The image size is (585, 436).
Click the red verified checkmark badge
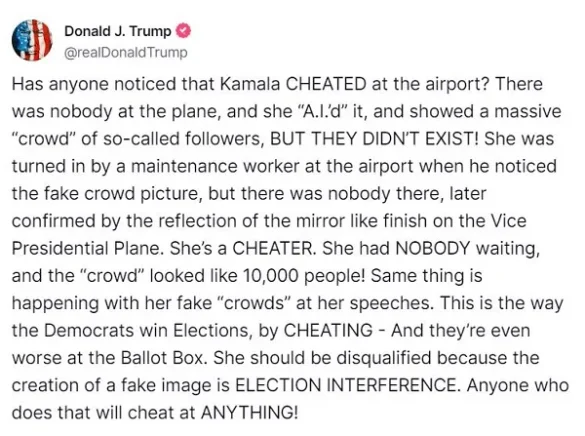coord(184,31)
